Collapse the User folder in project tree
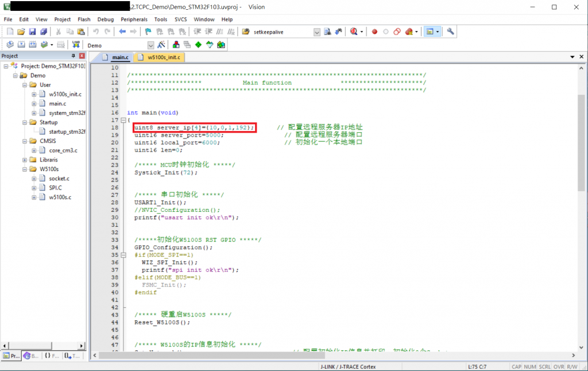Screen dimensions: 588x371 pos(25,85)
